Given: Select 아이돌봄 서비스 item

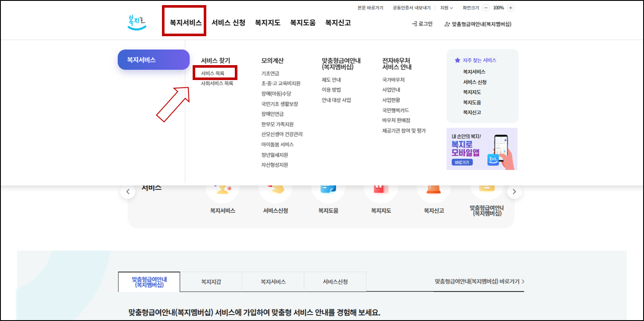Looking at the screenshot, I should point(277,144).
